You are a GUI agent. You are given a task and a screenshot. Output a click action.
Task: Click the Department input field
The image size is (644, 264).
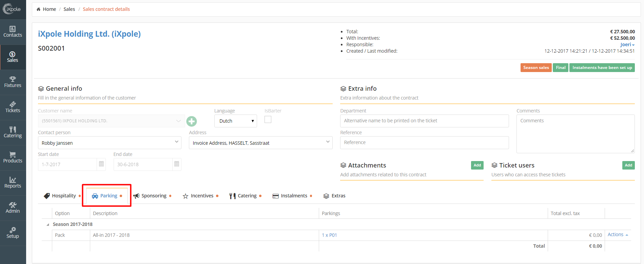point(424,121)
